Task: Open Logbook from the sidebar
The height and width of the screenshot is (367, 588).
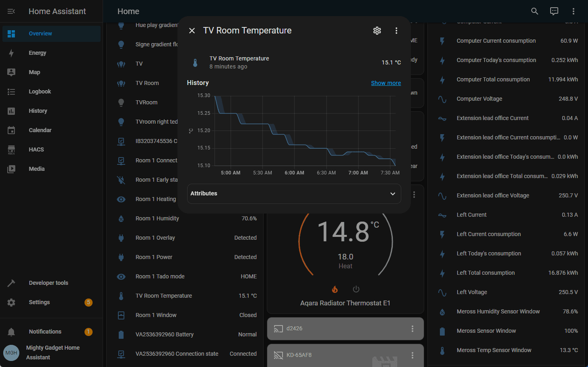Action: click(x=40, y=91)
